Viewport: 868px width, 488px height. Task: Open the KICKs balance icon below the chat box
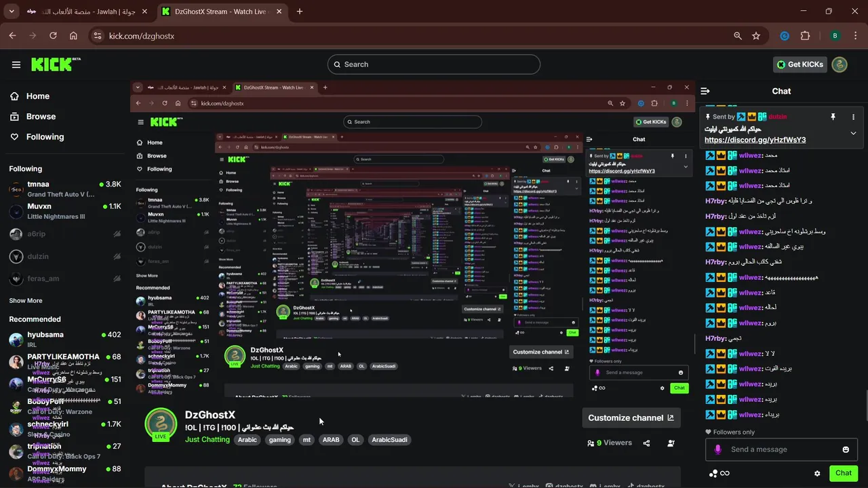(x=718, y=473)
